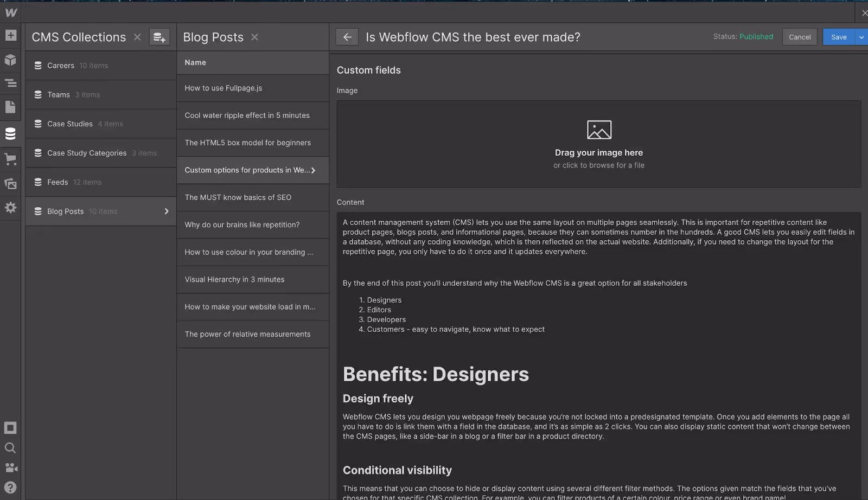Open Custom options item chevron
The image size is (868, 500).
[x=313, y=170]
